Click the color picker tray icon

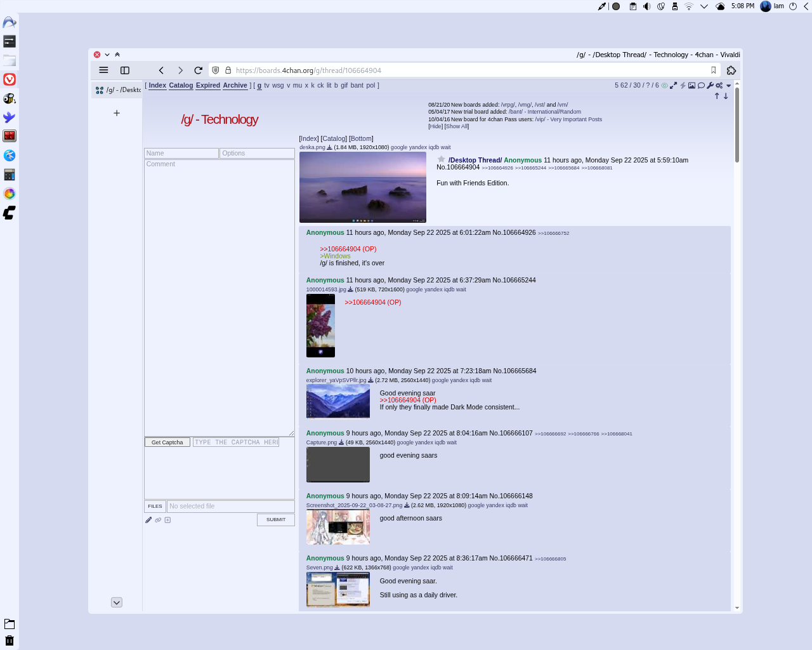click(602, 6)
